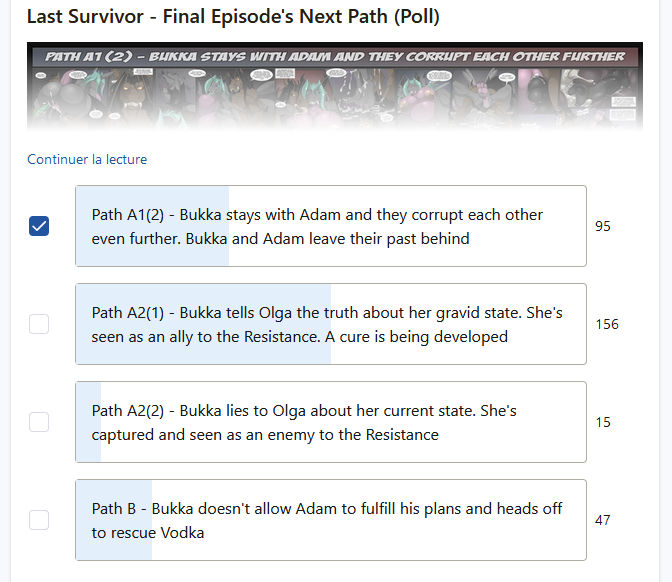View the 95 vote count
This screenshot has width=672, height=582.
click(x=603, y=226)
